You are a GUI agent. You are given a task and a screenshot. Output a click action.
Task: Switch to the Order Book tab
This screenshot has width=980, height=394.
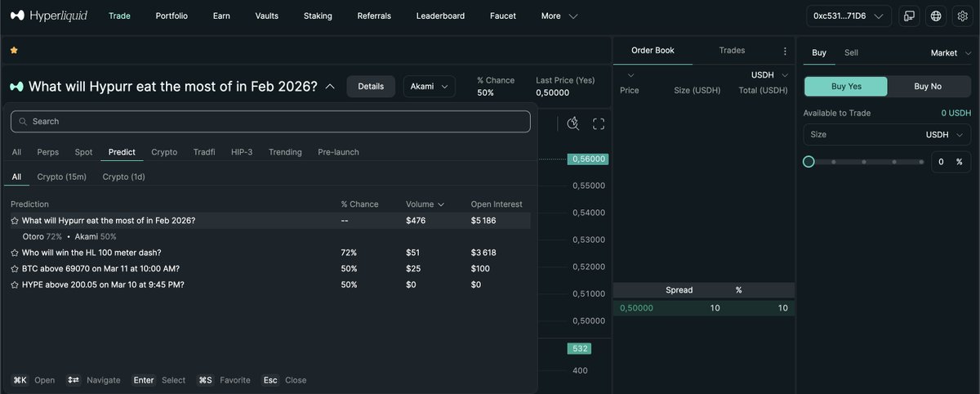coord(653,51)
